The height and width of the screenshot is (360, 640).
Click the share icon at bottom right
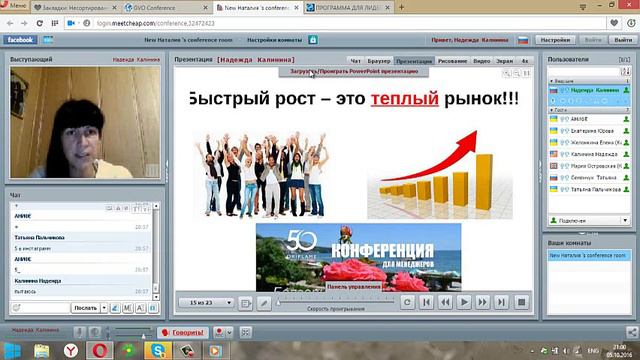(x=632, y=332)
